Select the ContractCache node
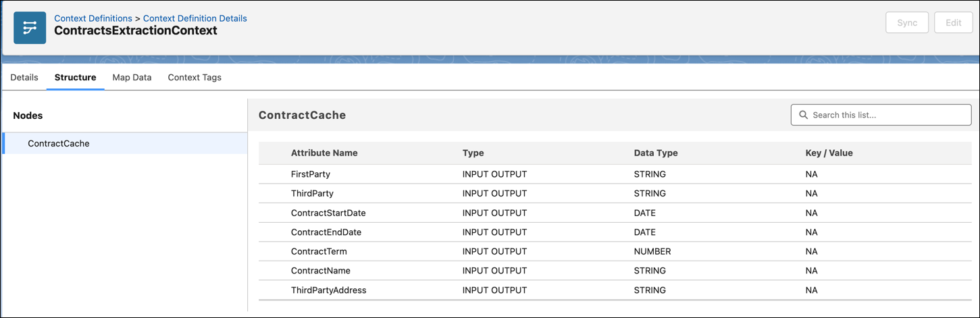The width and height of the screenshot is (980, 318). point(125,143)
